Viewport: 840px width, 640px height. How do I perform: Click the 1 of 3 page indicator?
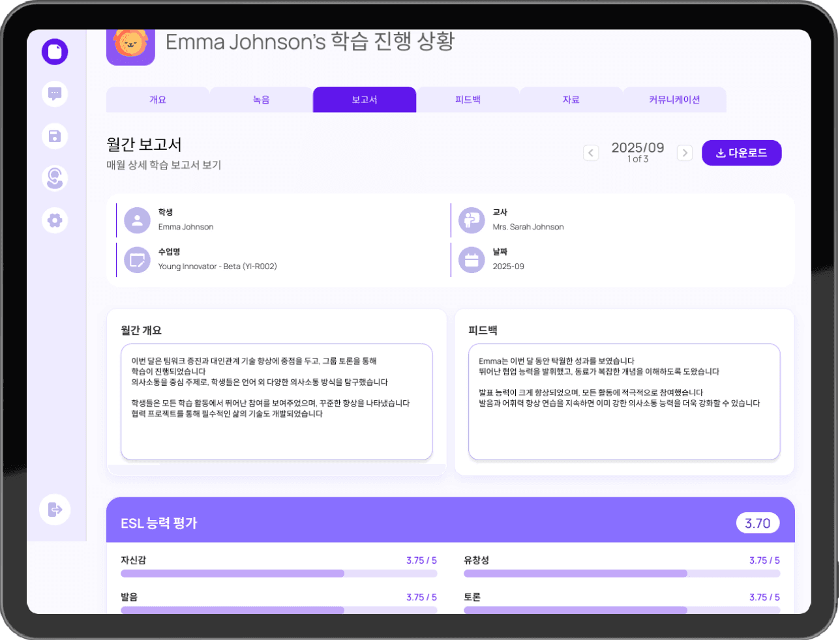pos(638,159)
